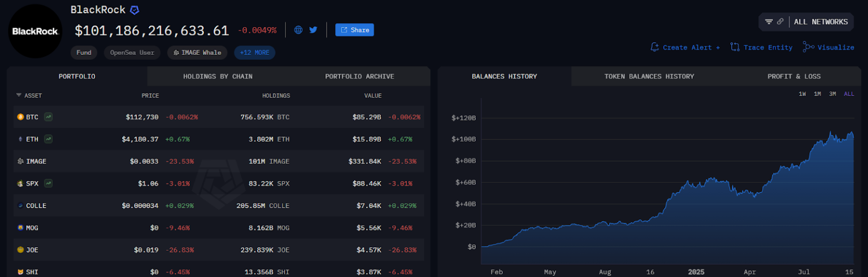Sort by the VALUE column header
This screenshot has width=868, height=277.
pyautogui.click(x=373, y=95)
